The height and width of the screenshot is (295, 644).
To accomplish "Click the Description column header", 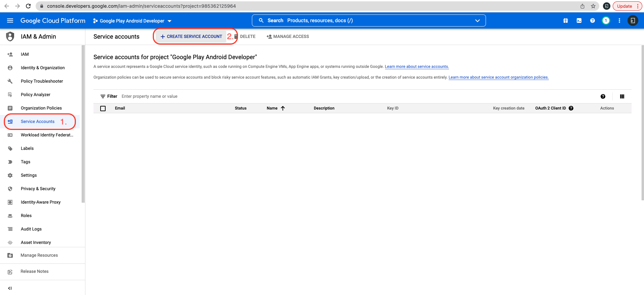I will [324, 108].
